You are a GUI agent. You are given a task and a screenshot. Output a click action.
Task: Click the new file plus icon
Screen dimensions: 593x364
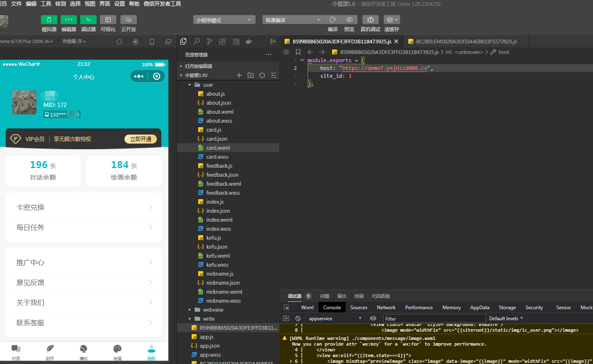click(239, 75)
